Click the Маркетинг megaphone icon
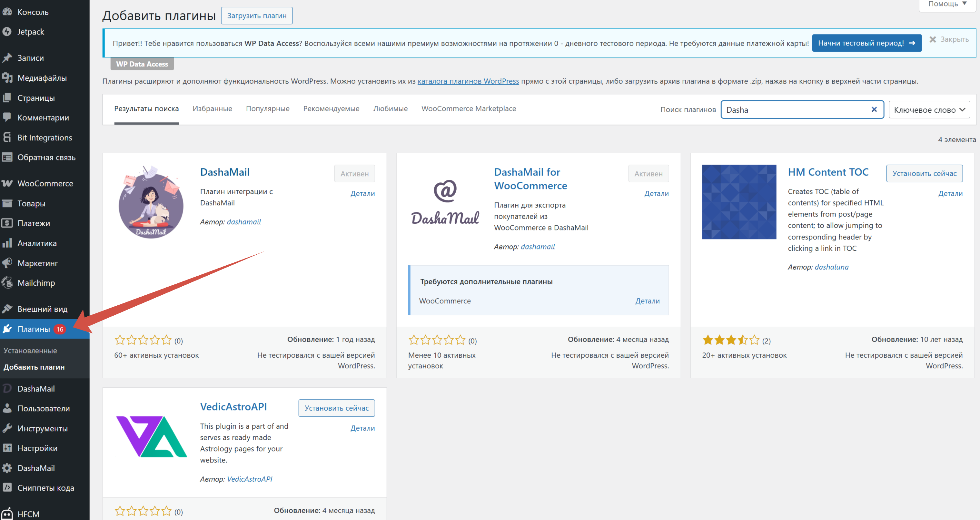Image resolution: width=980 pixels, height=520 pixels. pyautogui.click(x=7, y=263)
